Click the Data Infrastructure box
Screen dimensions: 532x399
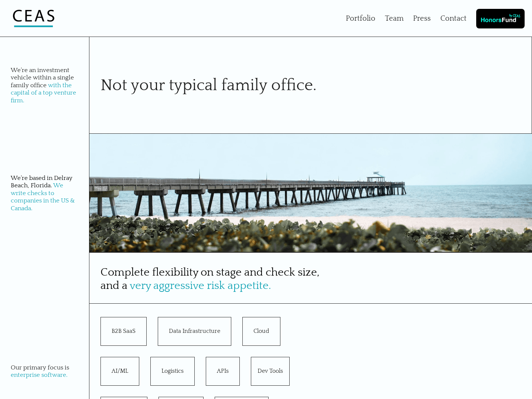click(x=194, y=331)
